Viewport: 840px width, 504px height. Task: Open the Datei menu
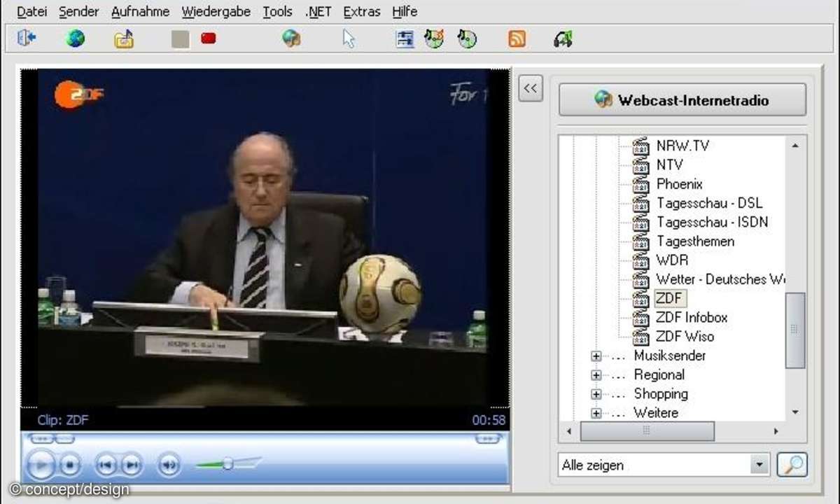(x=31, y=11)
